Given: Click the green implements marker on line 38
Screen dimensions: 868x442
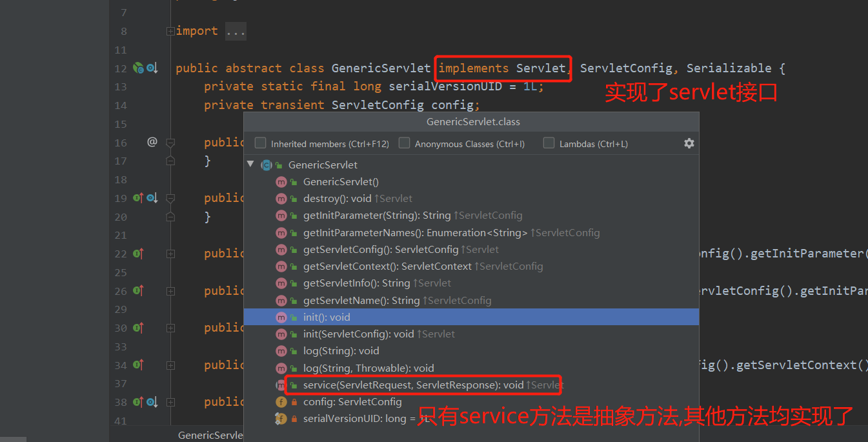Looking at the screenshot, I should point(138,402).
